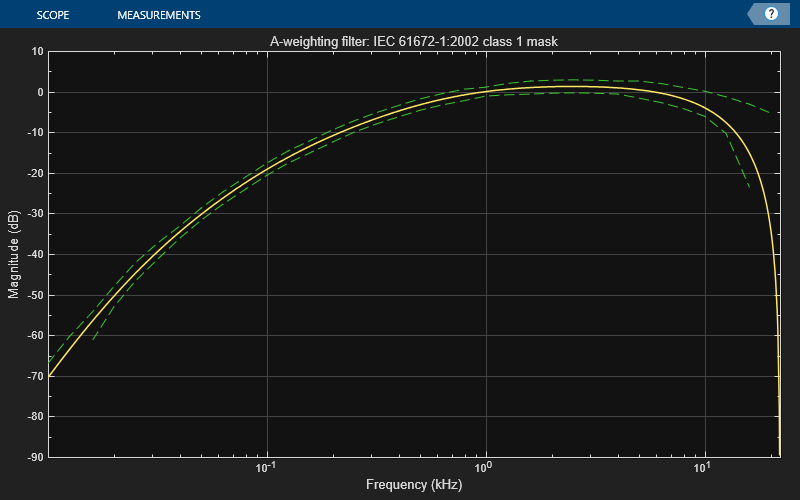The height and width of the screenshot is (500, 800).
Task: Click the -50 y-axis tick label
Action: pos(35,295)
